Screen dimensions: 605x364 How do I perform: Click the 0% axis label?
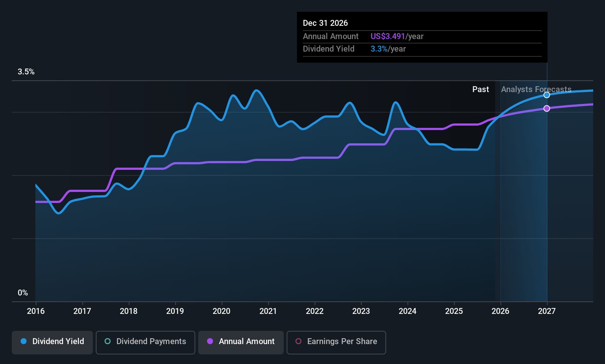22,293
